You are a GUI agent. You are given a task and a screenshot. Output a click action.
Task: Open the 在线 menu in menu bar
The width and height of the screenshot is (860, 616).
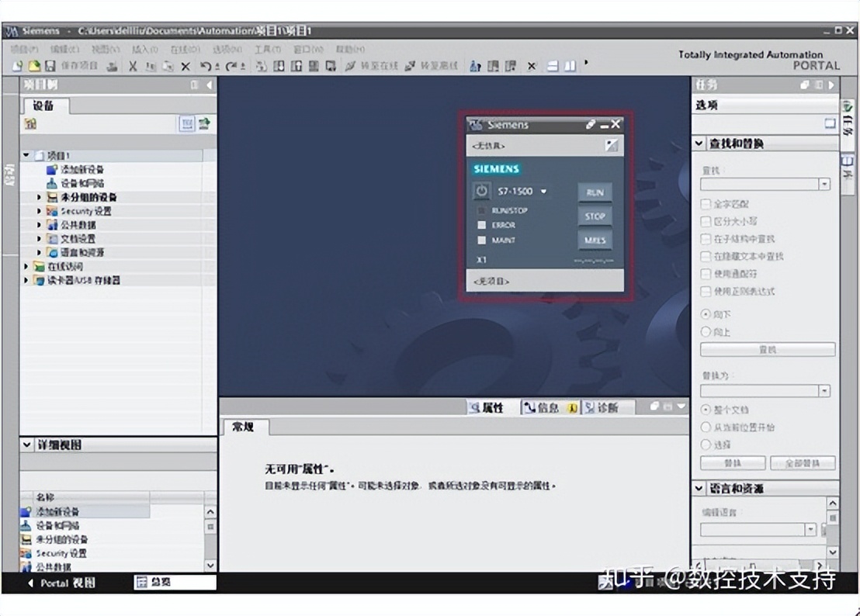[x=185, y=50]
